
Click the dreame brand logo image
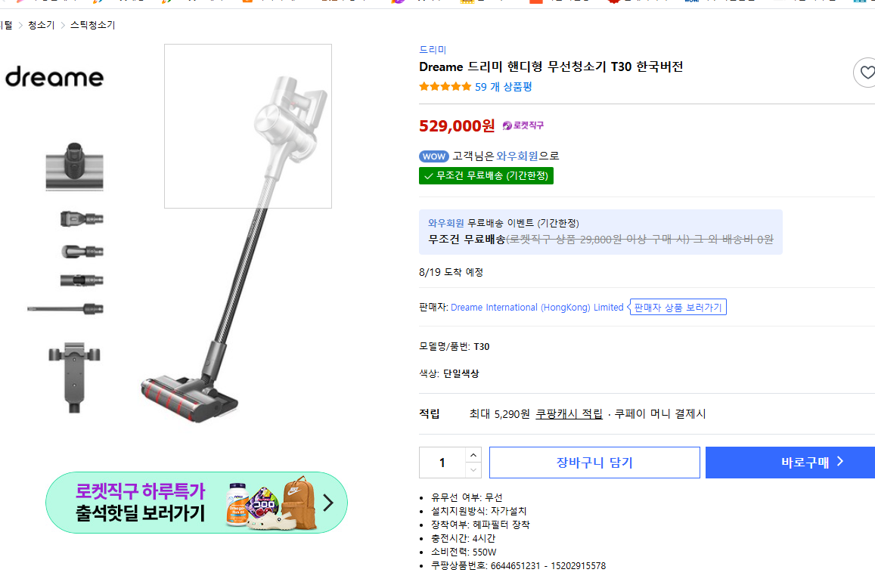(x=54, y=76)
